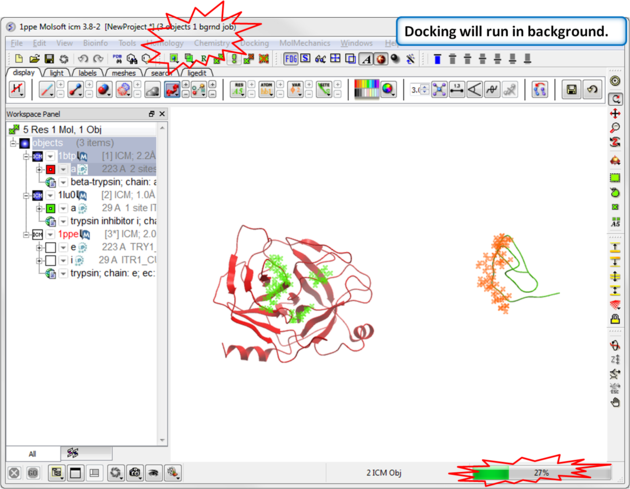Click the Save project icon

click(50, 60)
